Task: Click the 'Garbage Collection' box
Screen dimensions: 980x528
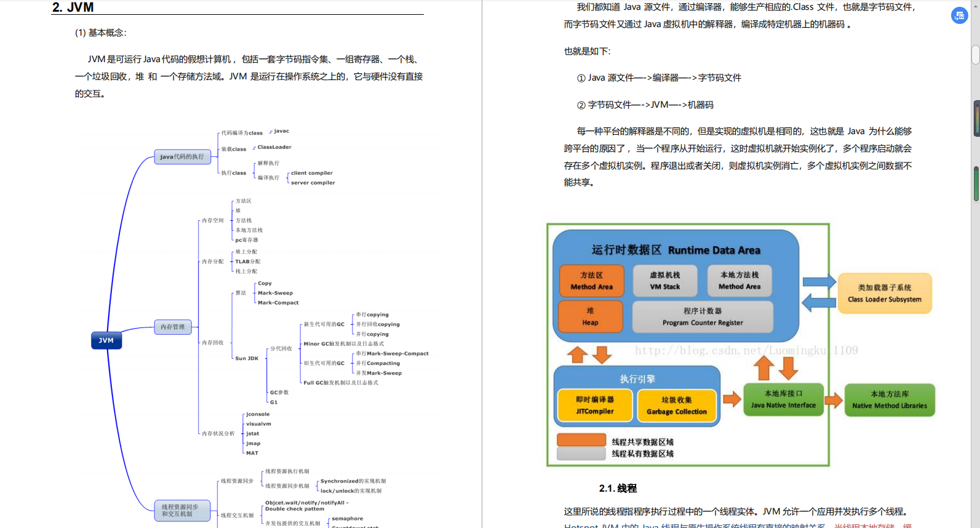Action: 677,406
